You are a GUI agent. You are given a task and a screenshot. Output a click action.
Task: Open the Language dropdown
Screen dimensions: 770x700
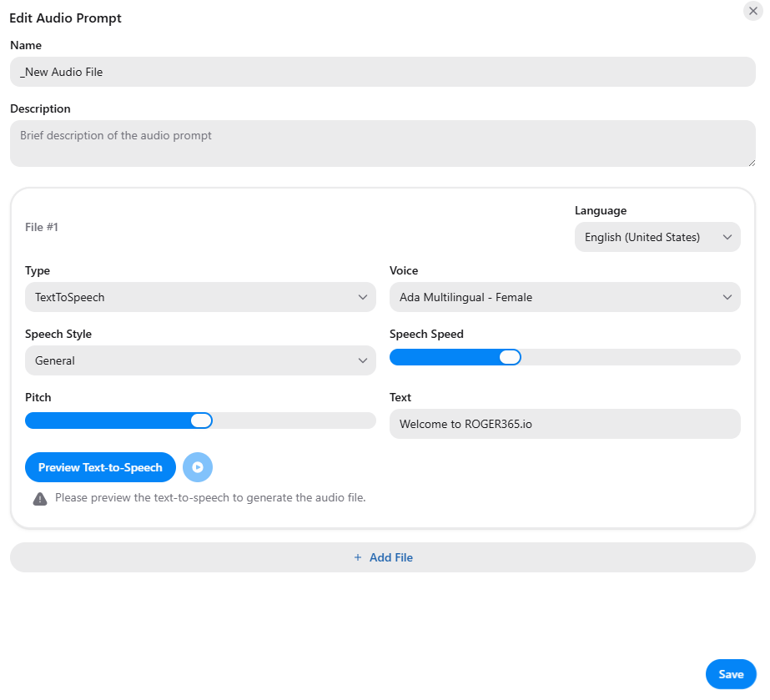tap(657, 237)
